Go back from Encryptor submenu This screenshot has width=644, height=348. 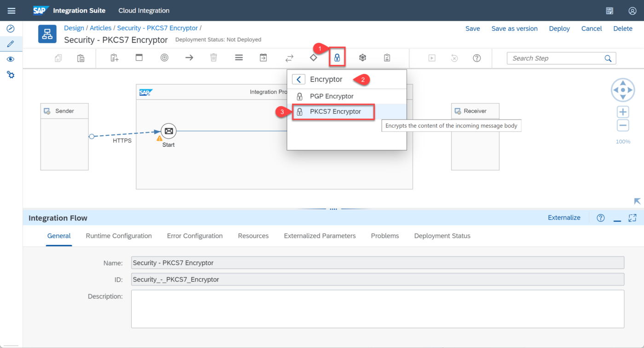pyautogui.click(x=299, y=80)
